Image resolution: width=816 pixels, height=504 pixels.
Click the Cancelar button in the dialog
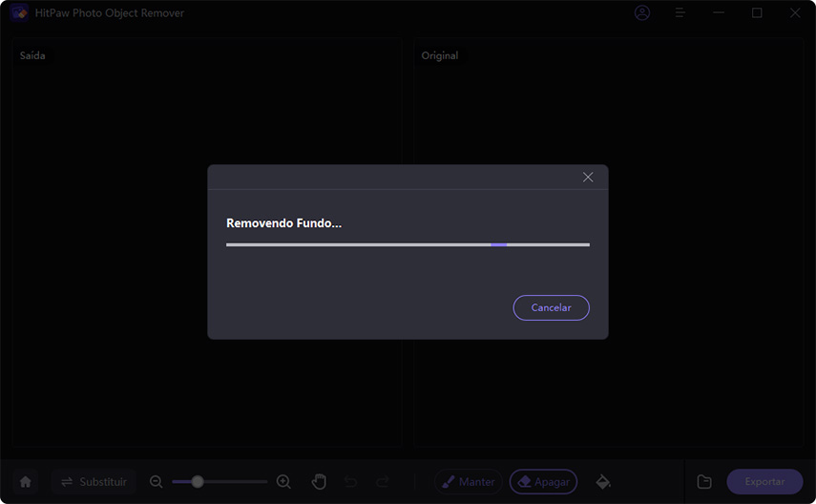pyautogui.click(x=551, y=307)
